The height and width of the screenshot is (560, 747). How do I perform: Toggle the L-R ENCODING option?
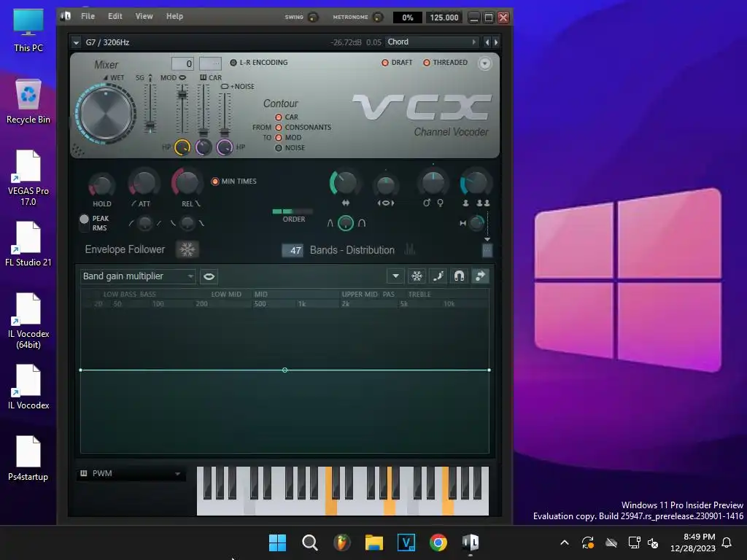point(259,63)
